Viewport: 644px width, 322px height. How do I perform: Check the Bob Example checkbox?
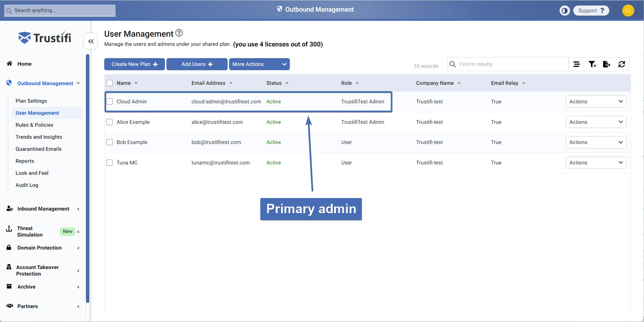click(x=110, y=142)
